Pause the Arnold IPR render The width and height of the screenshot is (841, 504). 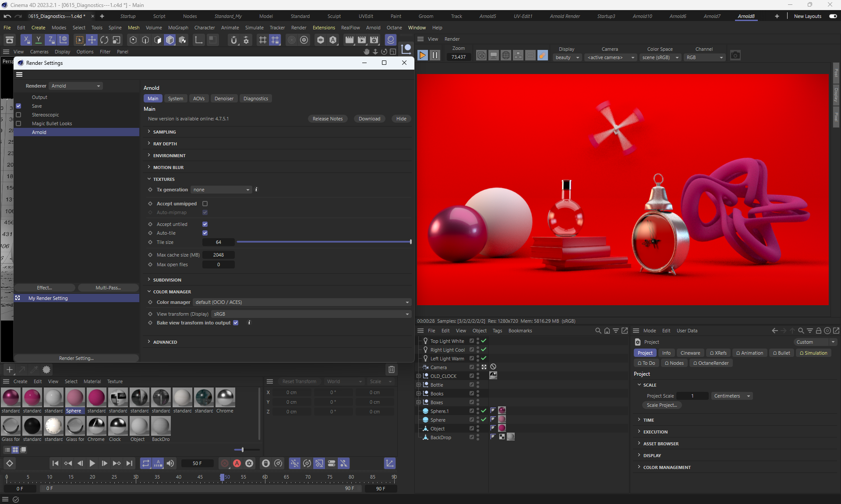435,55
